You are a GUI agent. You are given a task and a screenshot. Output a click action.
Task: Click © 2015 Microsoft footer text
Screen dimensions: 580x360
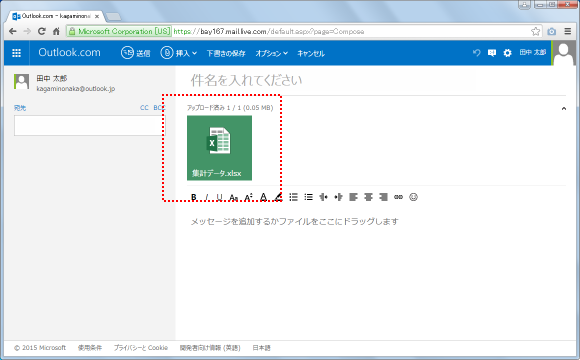click(x=40, y=348)
